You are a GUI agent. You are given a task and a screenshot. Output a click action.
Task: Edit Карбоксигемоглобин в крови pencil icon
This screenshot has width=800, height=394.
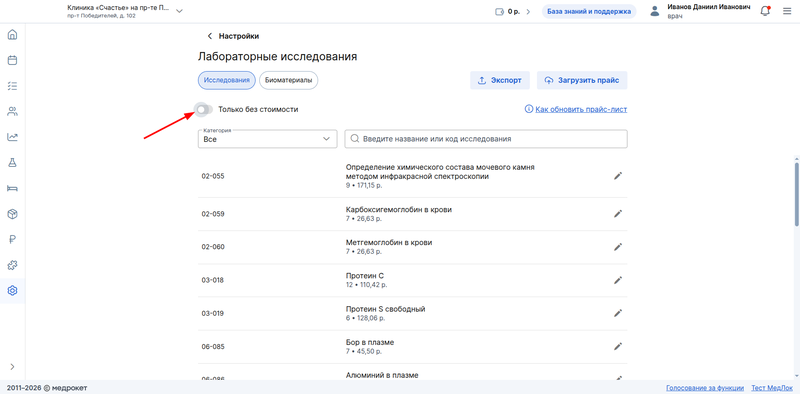point(618,214)
